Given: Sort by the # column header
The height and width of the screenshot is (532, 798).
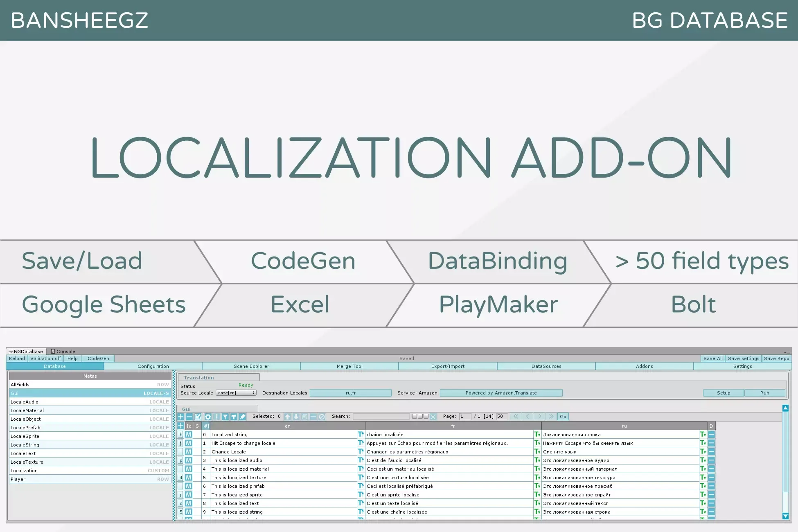Looking at the screenshot, I should click(x=206, y=426).
